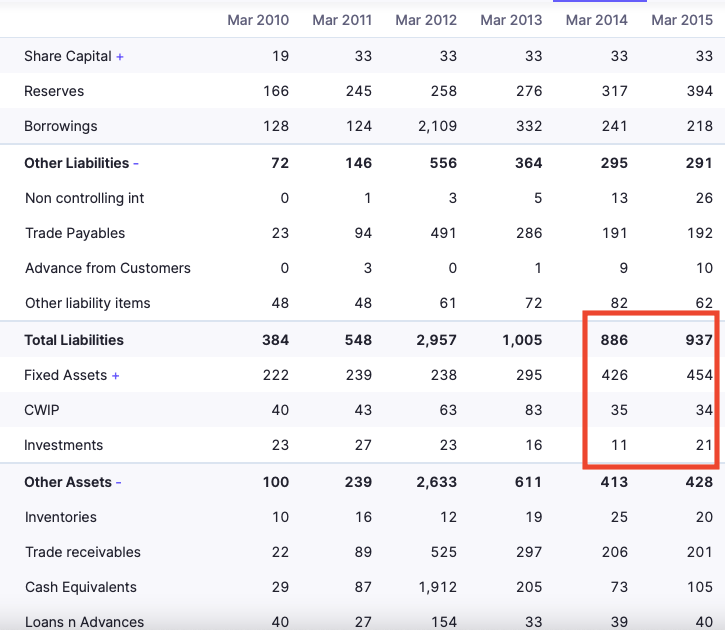Viewport: 725px width, 630px height.
Task: Click the Investments row label
Action: 63,445
